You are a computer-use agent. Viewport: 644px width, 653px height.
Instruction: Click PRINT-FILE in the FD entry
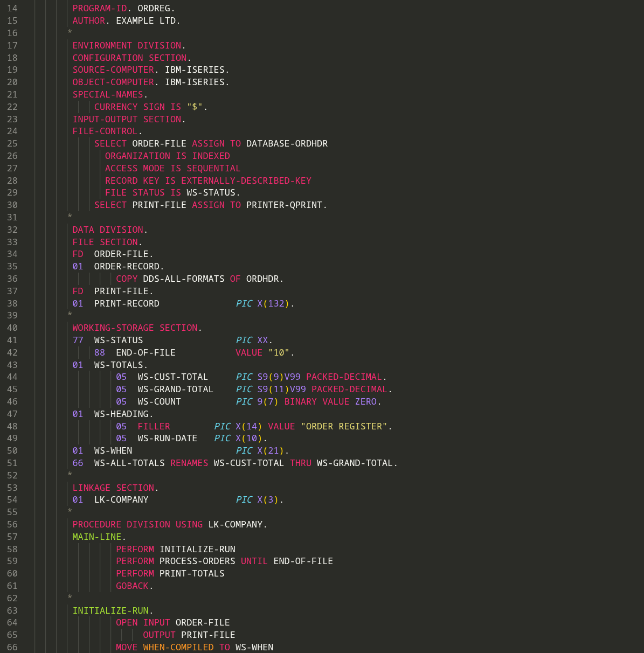tap(121, 291)
